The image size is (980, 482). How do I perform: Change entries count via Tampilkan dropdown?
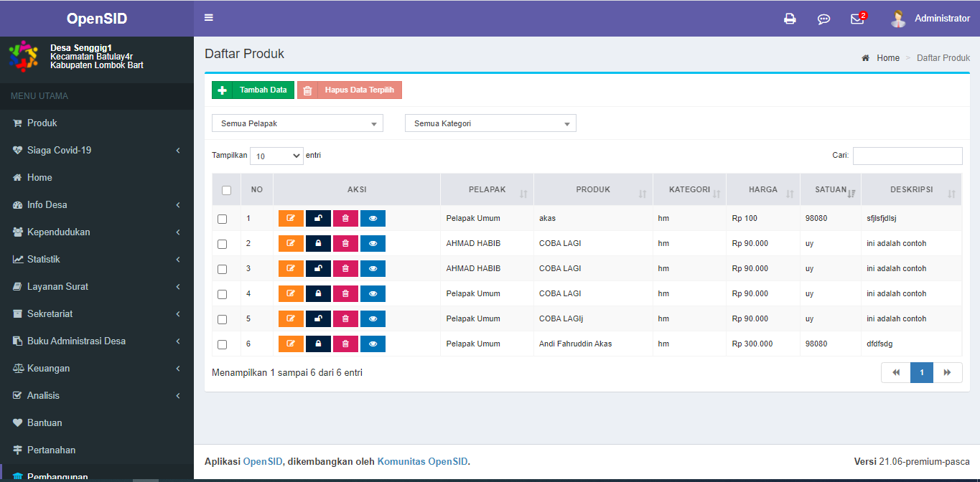(x=276, y=156)
